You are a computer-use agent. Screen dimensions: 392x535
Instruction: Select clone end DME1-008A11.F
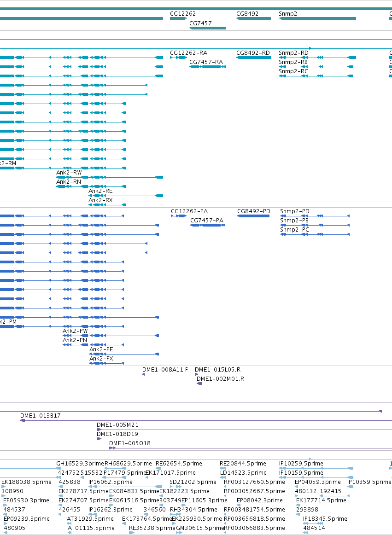pos(165,370)
